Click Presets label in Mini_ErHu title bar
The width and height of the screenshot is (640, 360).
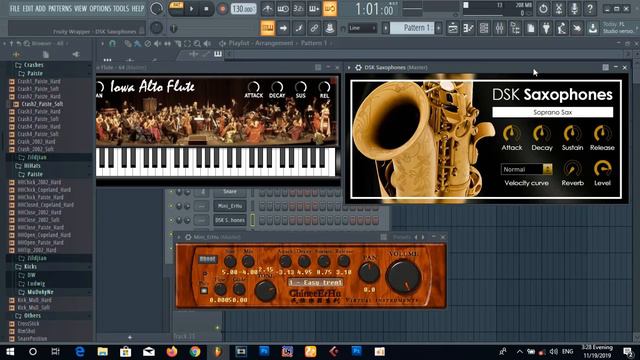(x=402, y=237)
